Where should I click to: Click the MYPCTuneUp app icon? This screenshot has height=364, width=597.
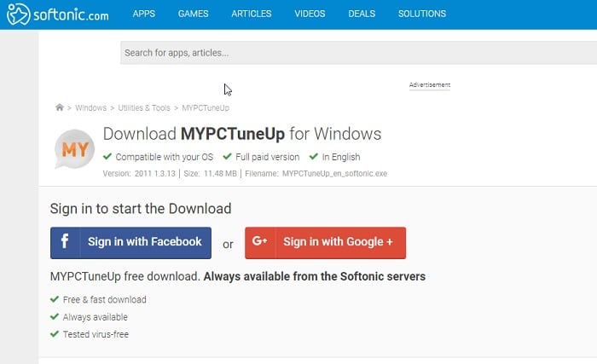75,149
